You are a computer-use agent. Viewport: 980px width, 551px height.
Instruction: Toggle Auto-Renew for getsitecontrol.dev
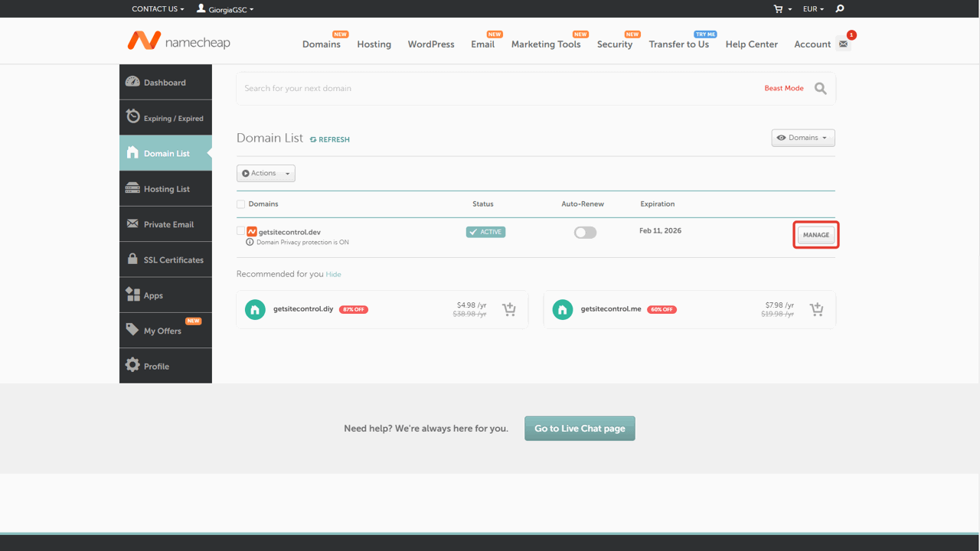tap(585, 233)
